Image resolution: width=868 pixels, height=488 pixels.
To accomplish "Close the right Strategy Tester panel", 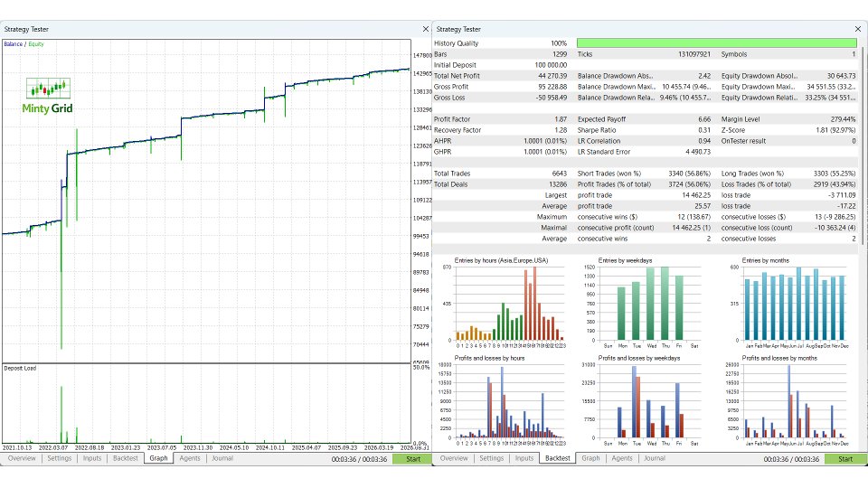I will click(857, 29).
